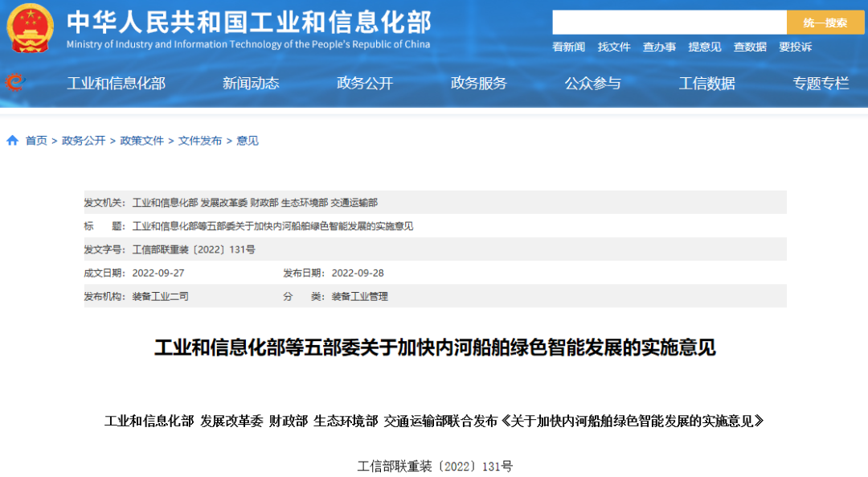Go to 文件发布 in the breadcrumb
The image size is (868, 477).
pyautogui.click(x=200, y=141)
